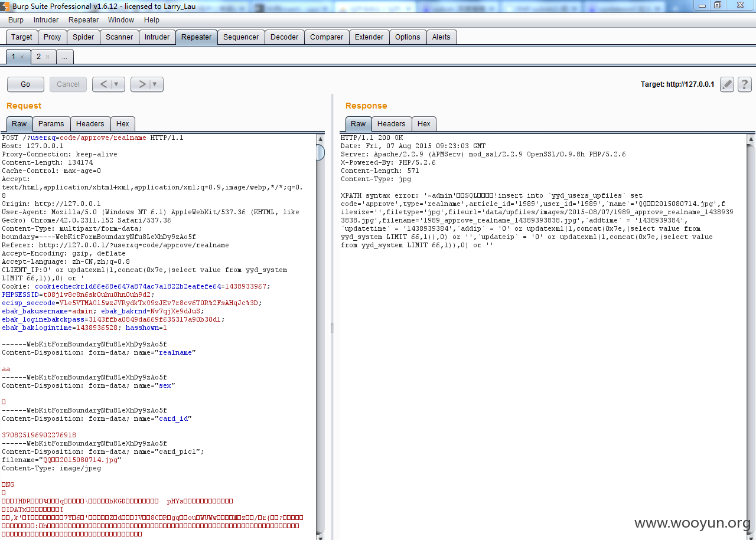Click the Response panel heading
The height and width of the screenshot is (540, 756).
click(x=366, y=106)
